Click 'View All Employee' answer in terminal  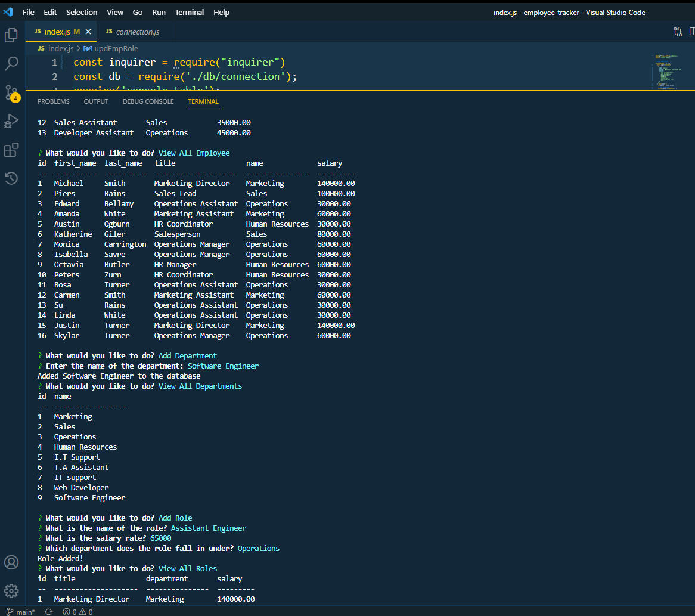pyautogui.click(x=194, y=153)
